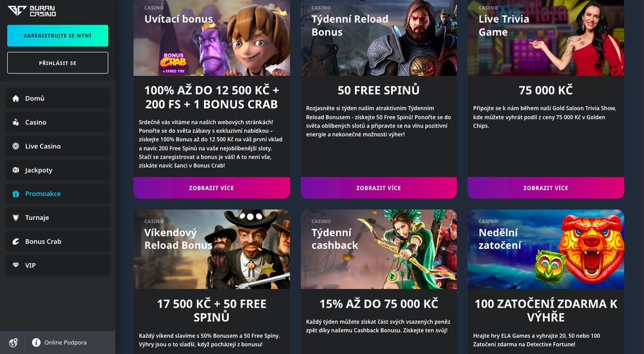This screenshot has width=644, height=354.
Task: Click the Přihlásit se button
Action: pos(57,63)
